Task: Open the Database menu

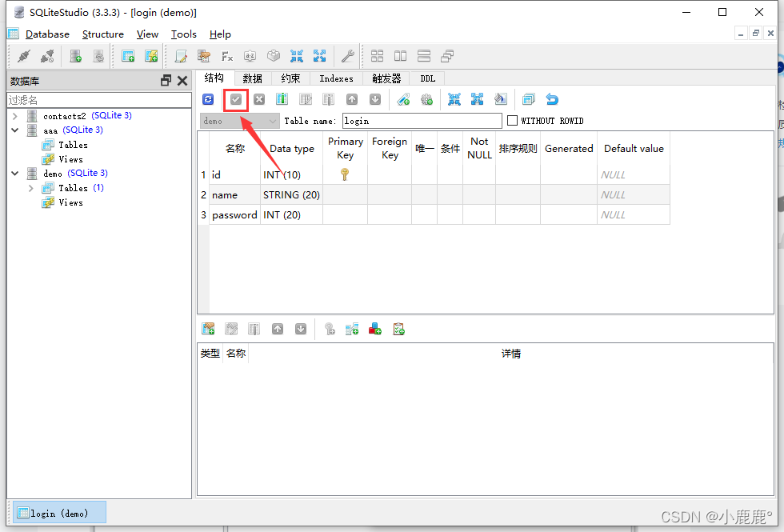Action: pyautogui.click(x=47, y=34)
